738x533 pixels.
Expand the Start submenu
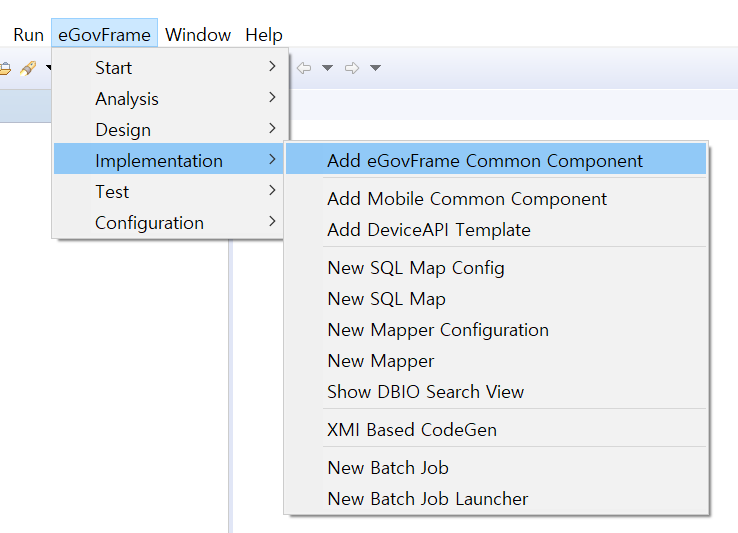pos(168,68)
